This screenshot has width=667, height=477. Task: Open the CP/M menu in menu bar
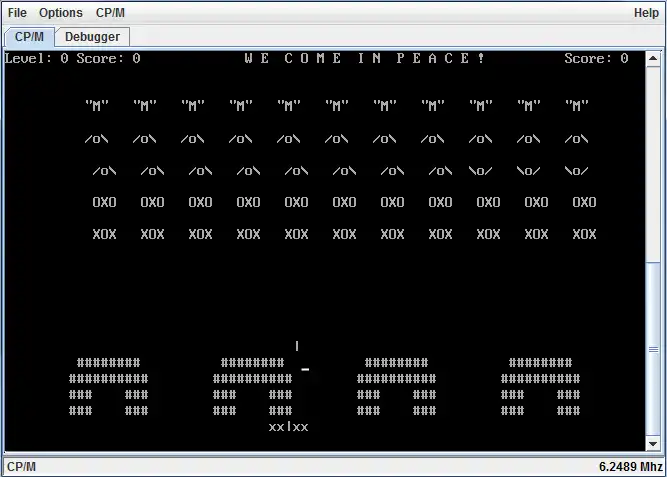click(x=110, y=13)
